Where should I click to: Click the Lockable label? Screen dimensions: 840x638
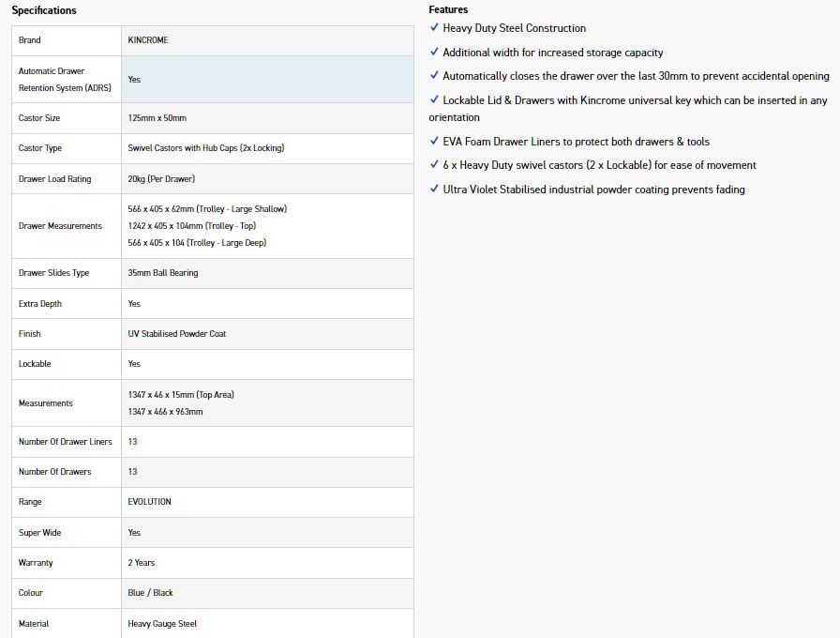(35, 364)
